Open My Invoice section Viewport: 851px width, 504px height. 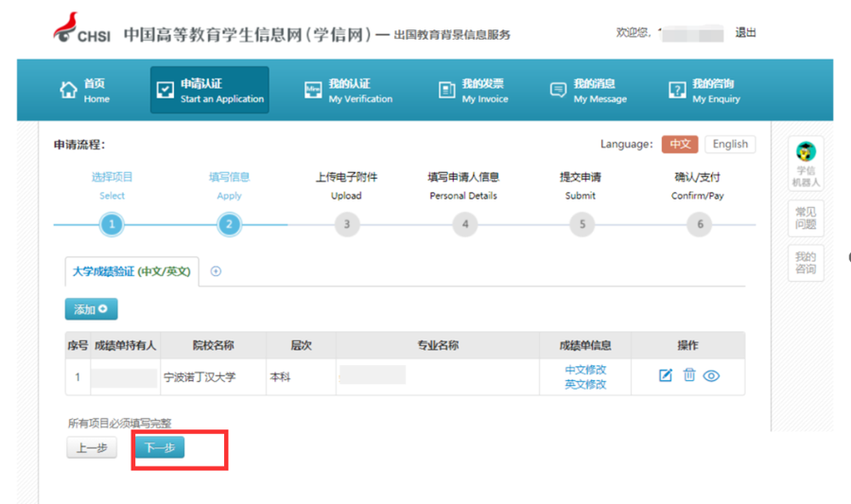[x=474, y=90]
